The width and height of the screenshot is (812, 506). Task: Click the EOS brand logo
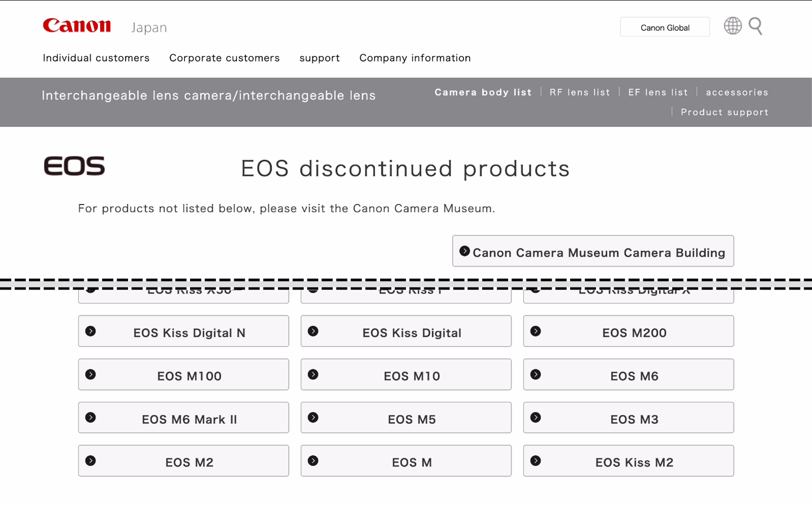[x=74, y=166]
